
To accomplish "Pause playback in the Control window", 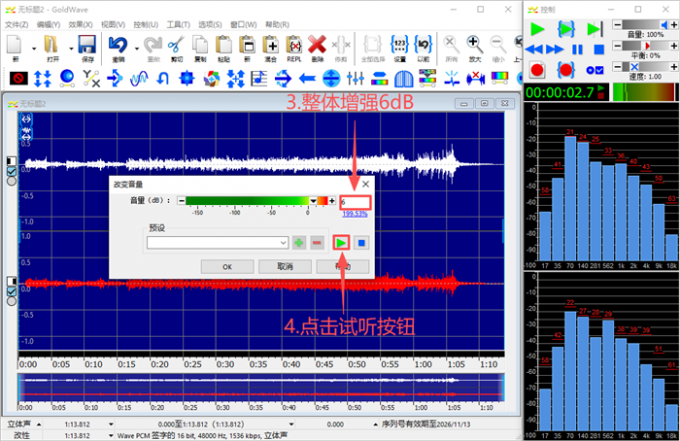I will [x=577, y=49].
